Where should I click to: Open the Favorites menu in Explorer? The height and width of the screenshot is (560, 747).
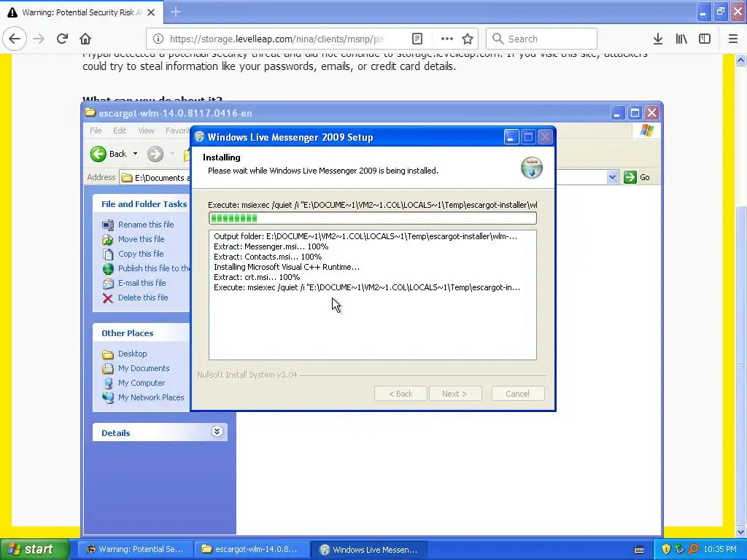177,131
